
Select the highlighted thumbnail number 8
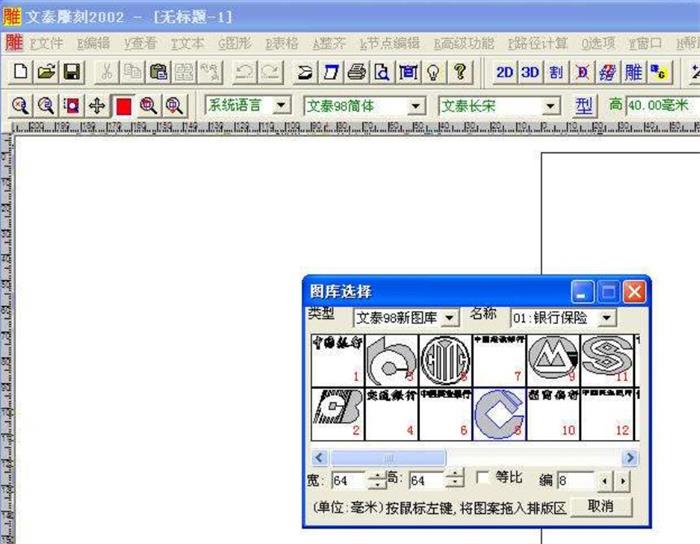pyautogui.click(x=499, y=414)
